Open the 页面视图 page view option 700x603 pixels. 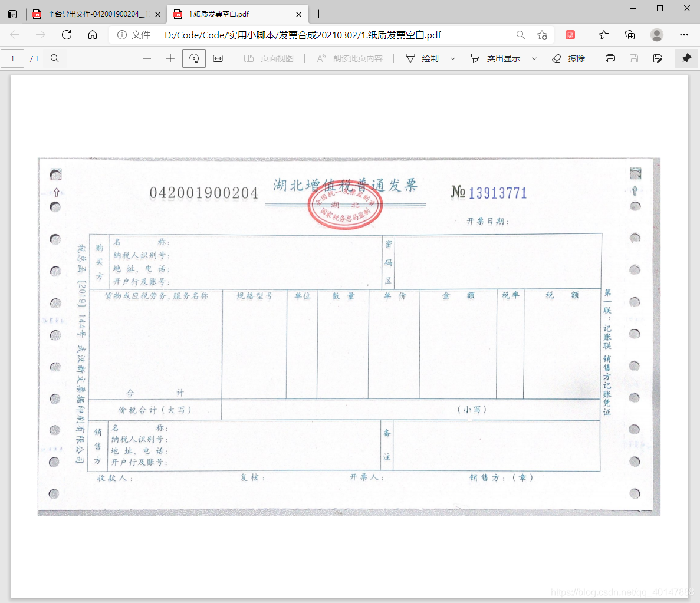pos(269,58)
